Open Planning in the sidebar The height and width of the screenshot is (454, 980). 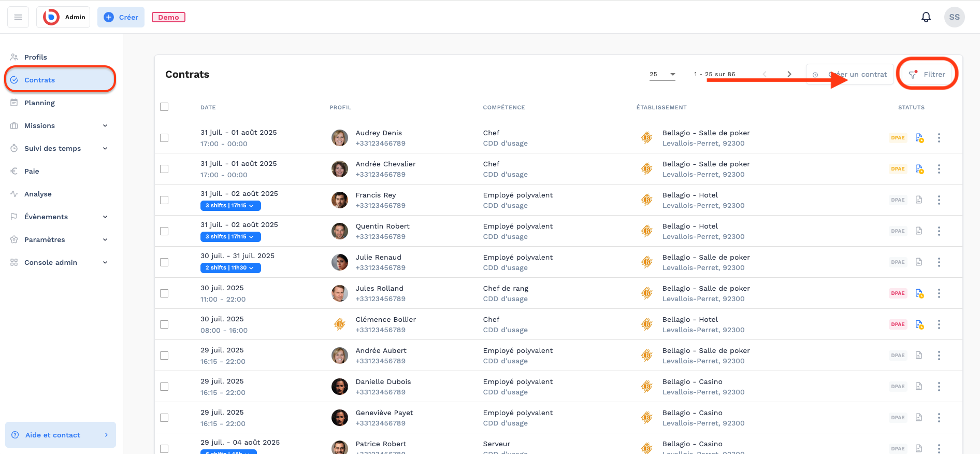pyautogui.click(x=39, y=103)
